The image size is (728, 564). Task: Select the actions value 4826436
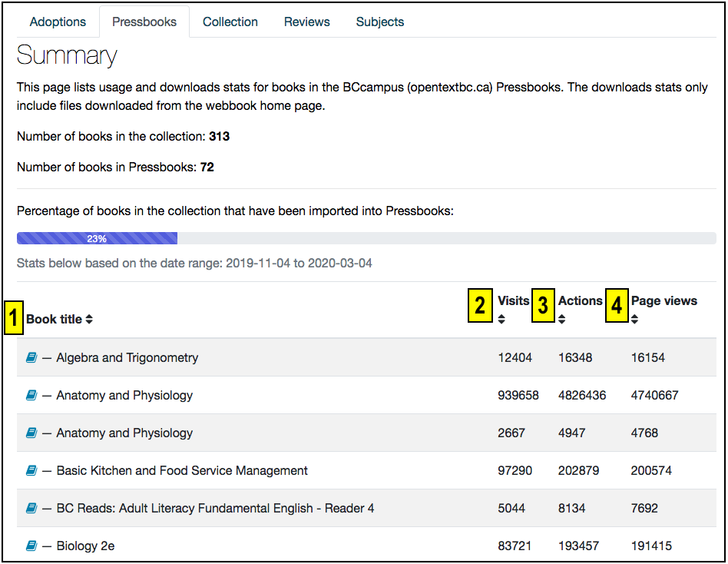point(582,395)
